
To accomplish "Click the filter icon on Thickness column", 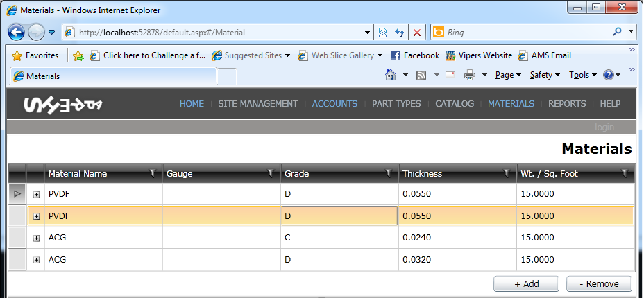I will pos(507,173).
